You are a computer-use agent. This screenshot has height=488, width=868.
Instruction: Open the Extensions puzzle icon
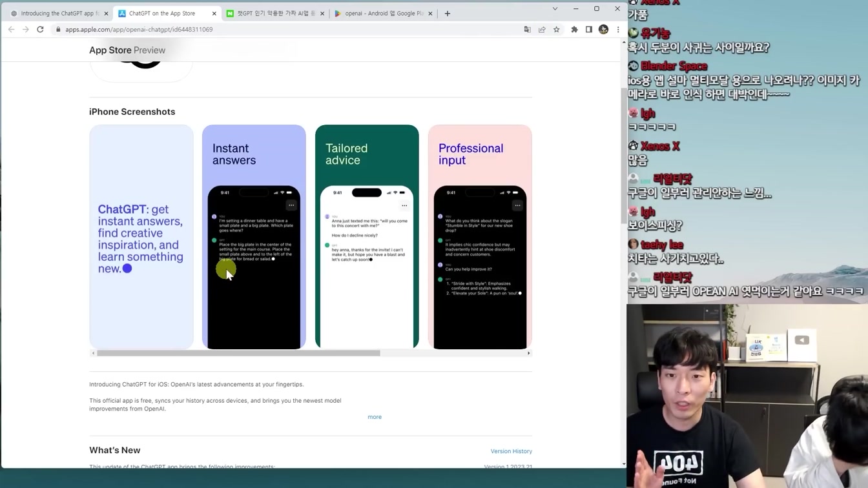point(574,30)
